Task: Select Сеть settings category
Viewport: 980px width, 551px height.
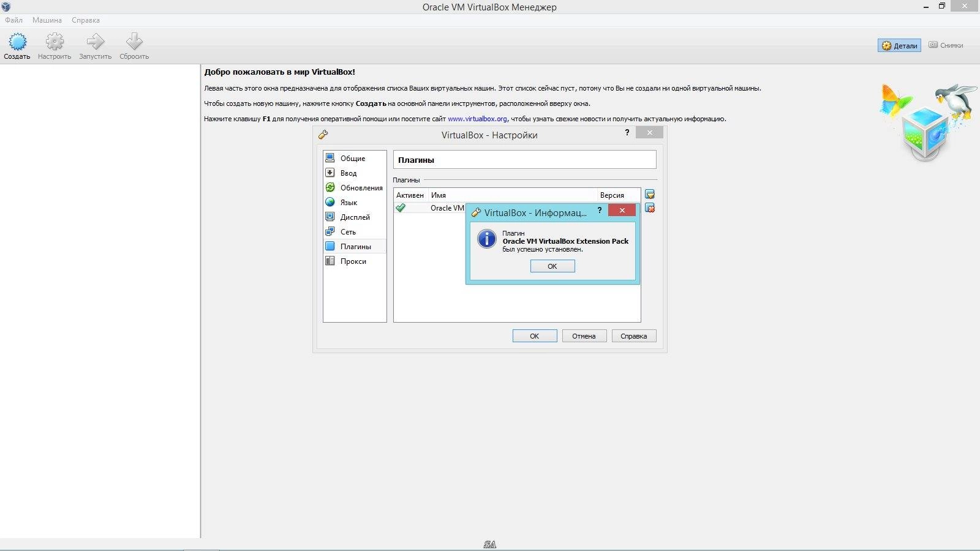Action: tap(355, 231)
